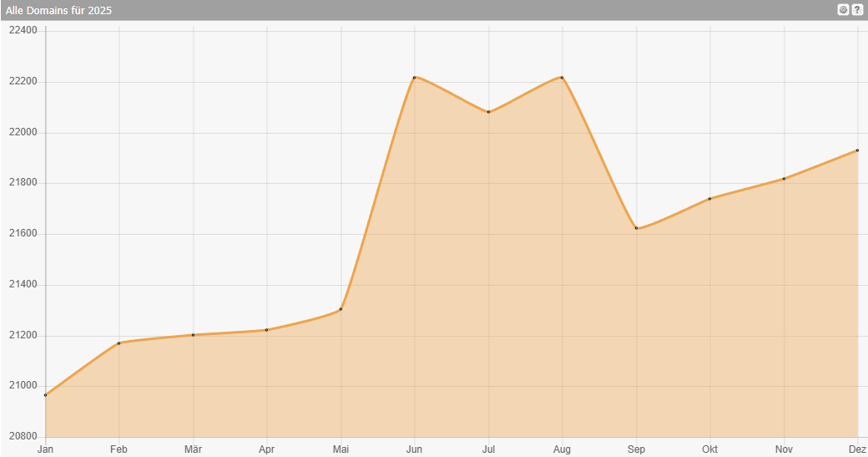
Task: Pick the Mai data point before the rise
Action: (x=341, y=309)
